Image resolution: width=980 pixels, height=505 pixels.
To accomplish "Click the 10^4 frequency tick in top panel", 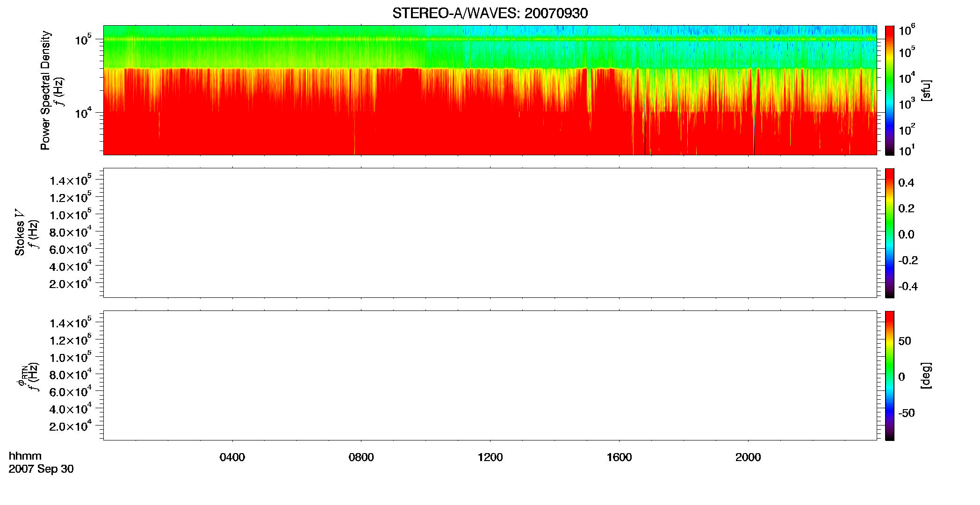I will tap(83, 112).
